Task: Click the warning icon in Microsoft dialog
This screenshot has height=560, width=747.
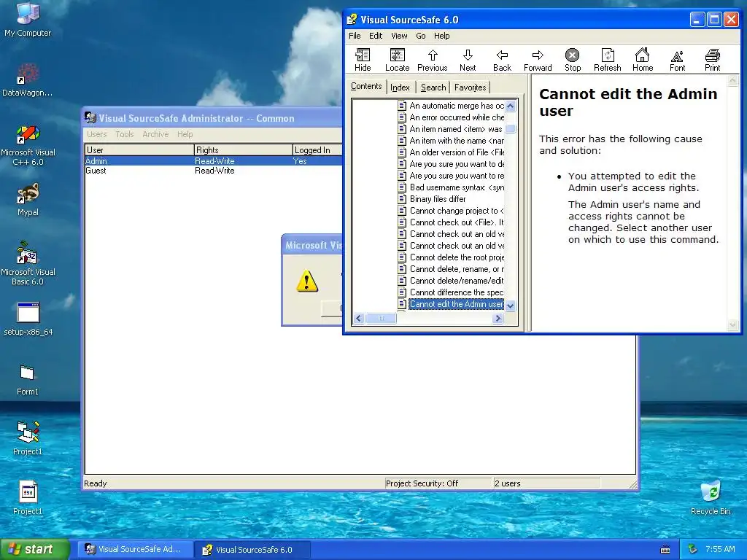Action: coord(307,281)
